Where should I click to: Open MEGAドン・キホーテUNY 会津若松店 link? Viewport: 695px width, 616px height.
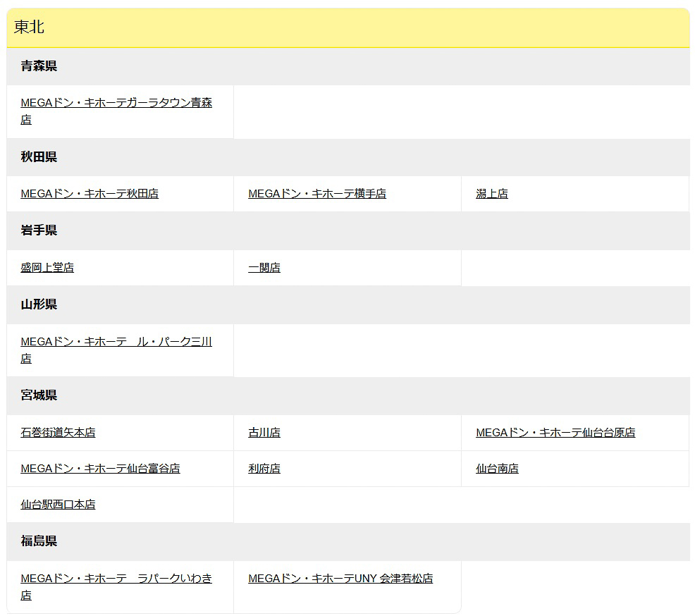[340, 579]
